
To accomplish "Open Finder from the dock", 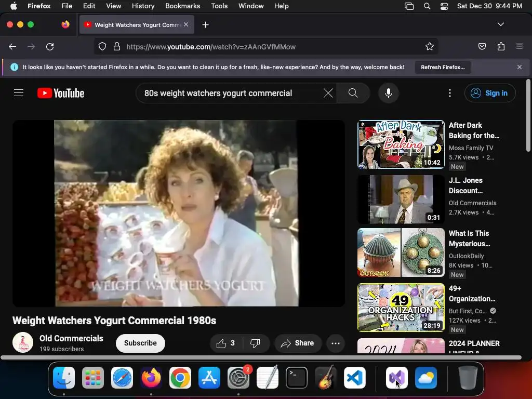I will 64,378.
